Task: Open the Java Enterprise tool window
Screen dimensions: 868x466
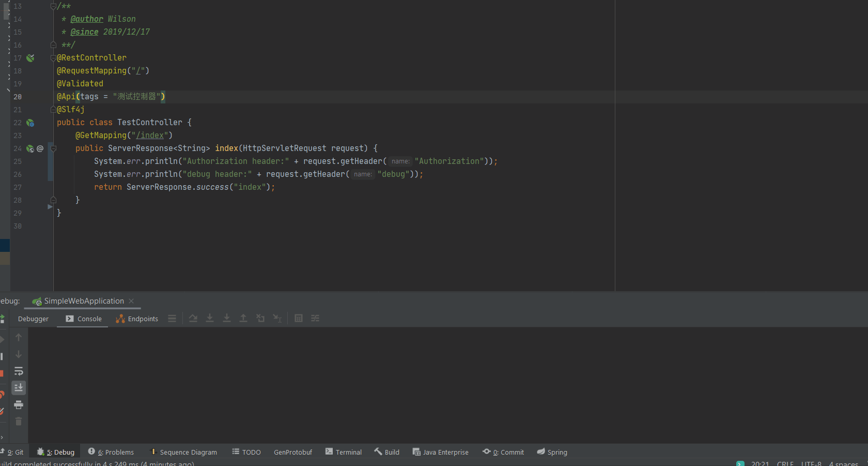Action: (x=441, y=452)
